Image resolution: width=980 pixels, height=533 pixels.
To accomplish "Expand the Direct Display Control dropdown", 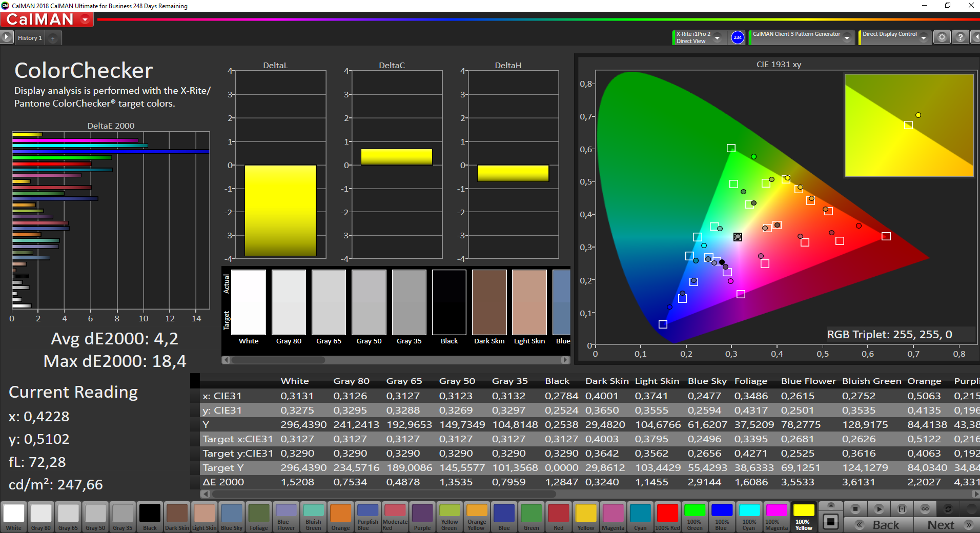I will [x=923, y=37].
